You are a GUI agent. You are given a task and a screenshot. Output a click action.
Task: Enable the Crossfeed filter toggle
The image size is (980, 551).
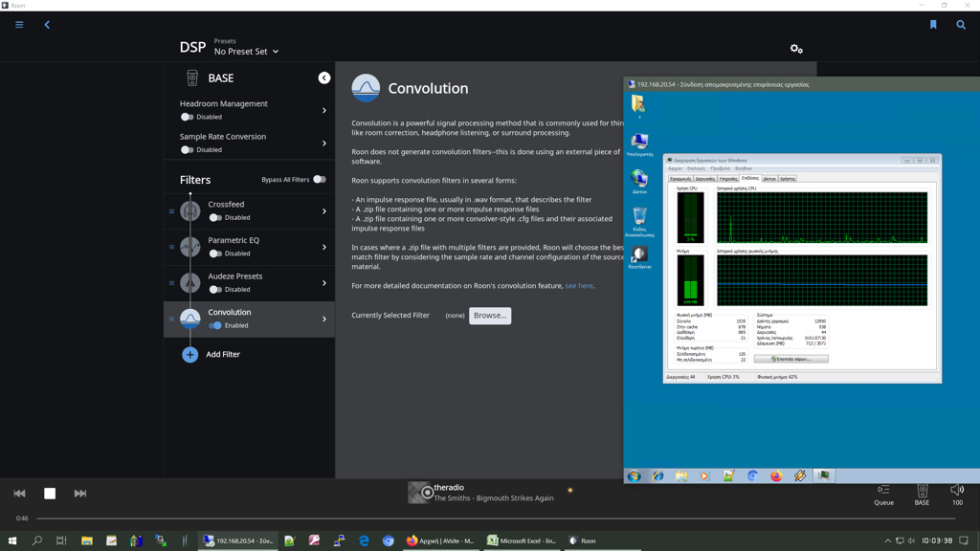[x=215, y=218]
